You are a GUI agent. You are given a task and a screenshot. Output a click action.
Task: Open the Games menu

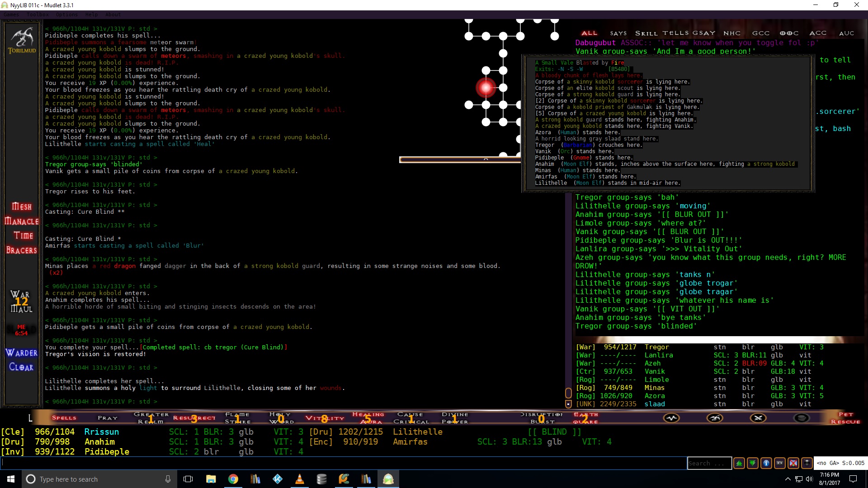11,14
